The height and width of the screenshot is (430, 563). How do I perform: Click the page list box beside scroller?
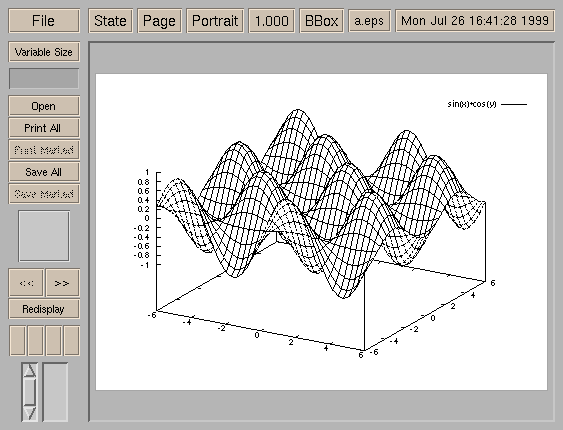55,392
